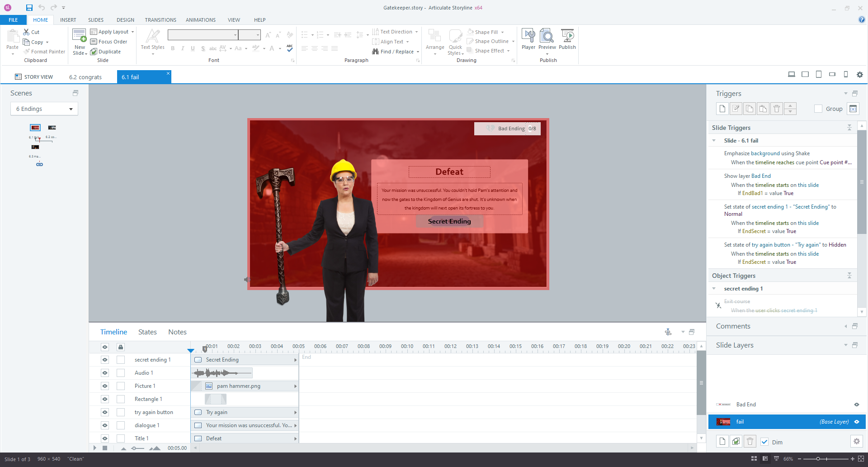Open responsive playback settings gear
This screenshot has height=467, width=868.
[x=860, y=75]
